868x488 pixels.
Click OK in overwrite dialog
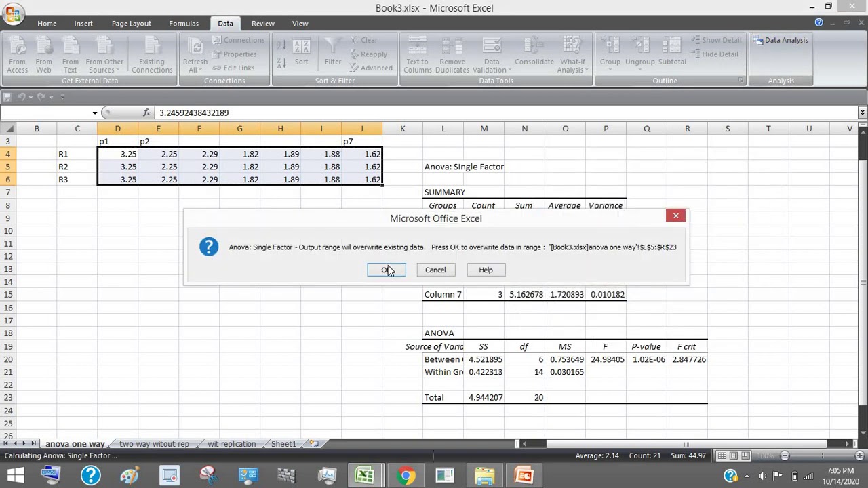[387, 270]
